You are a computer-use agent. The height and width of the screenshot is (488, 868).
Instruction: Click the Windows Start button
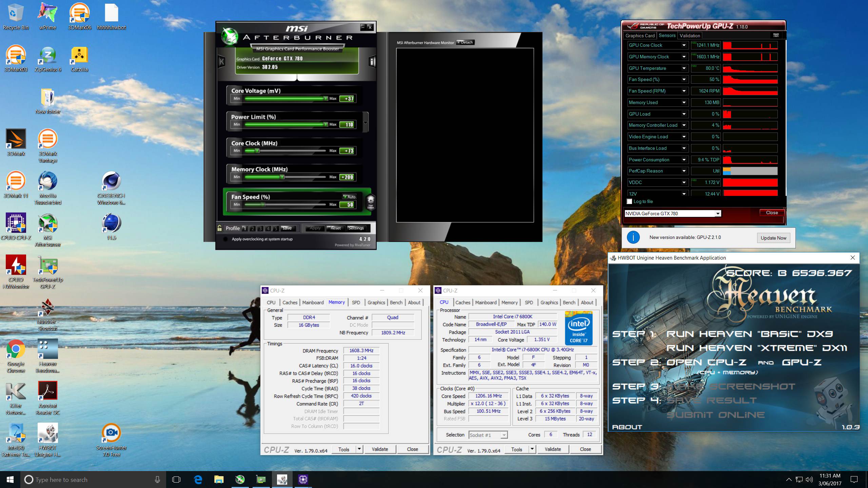[x=10, y=480]
